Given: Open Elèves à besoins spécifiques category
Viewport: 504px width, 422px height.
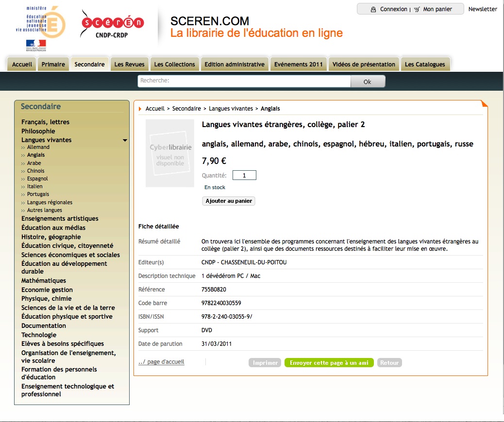Looking at the screenshot, I should pos(63,343).
